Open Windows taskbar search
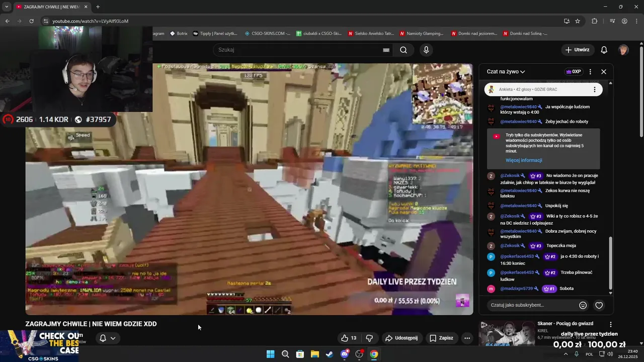 285,354
